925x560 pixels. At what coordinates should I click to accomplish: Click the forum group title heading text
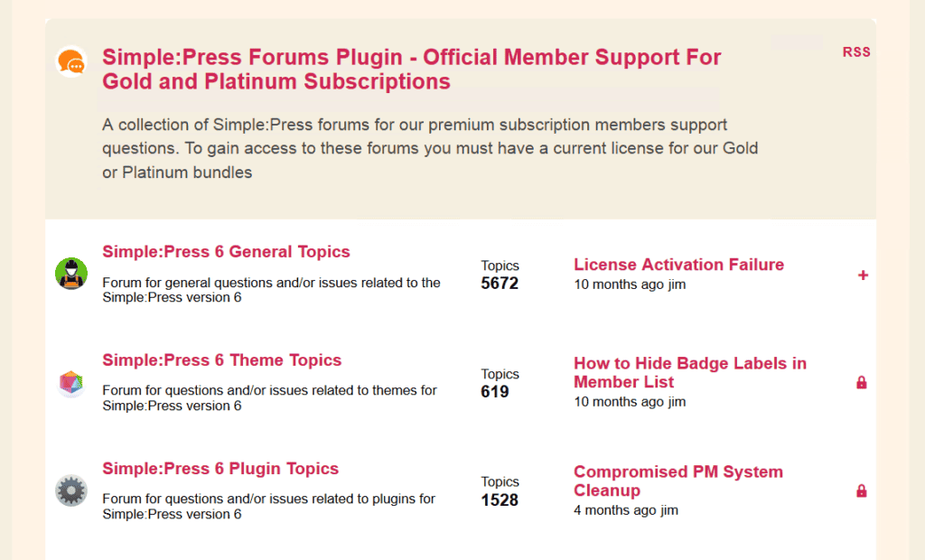pyautogui.click(x=412, y=69)
